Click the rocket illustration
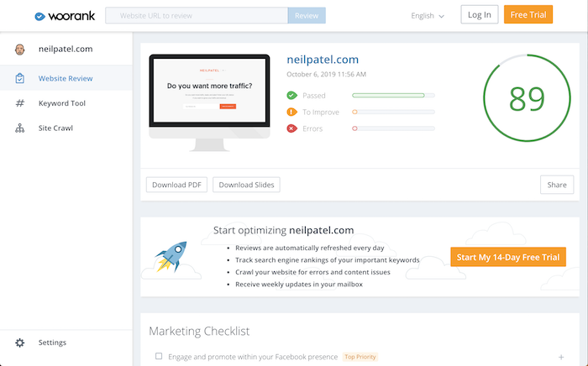 click(171, 256)
